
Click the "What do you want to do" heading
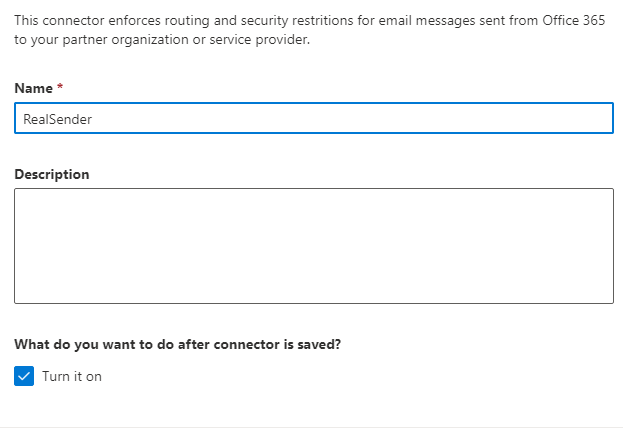[100, 344]
